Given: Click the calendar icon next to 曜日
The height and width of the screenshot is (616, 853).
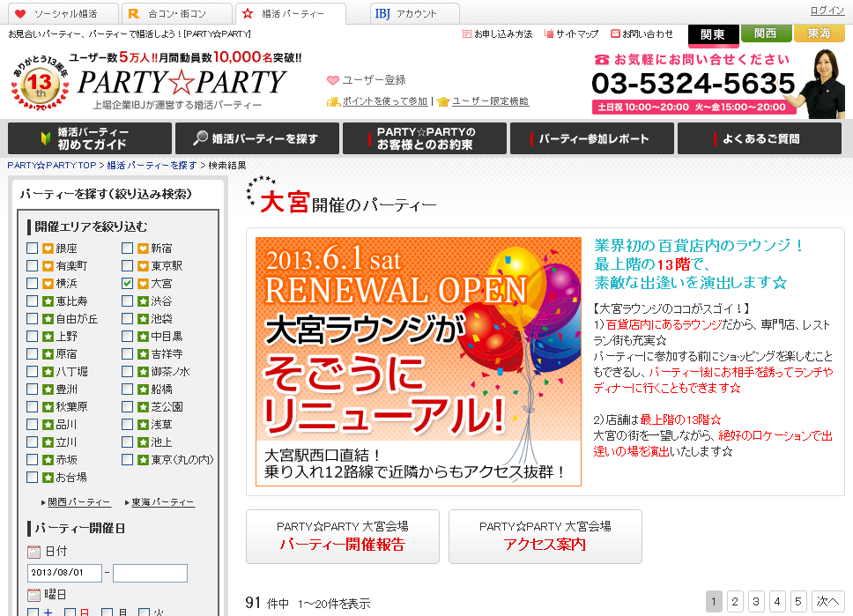Looking at the screenshot, I should click(x=33, y=595).
